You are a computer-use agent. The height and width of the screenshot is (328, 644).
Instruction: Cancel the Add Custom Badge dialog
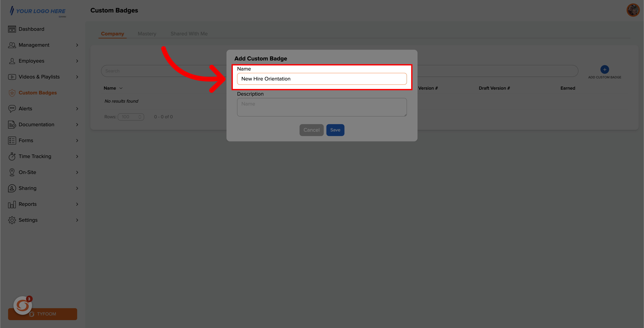(x=311, y=130)
